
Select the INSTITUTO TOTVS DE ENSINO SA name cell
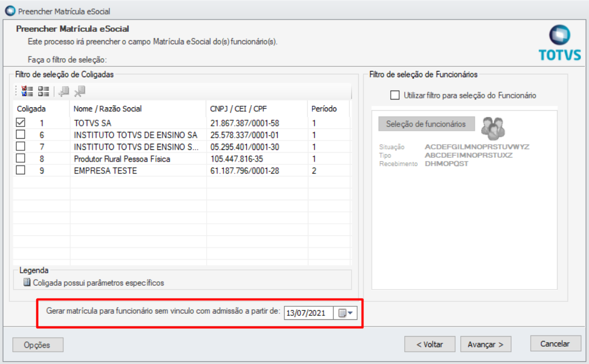(x=138, y=135)
